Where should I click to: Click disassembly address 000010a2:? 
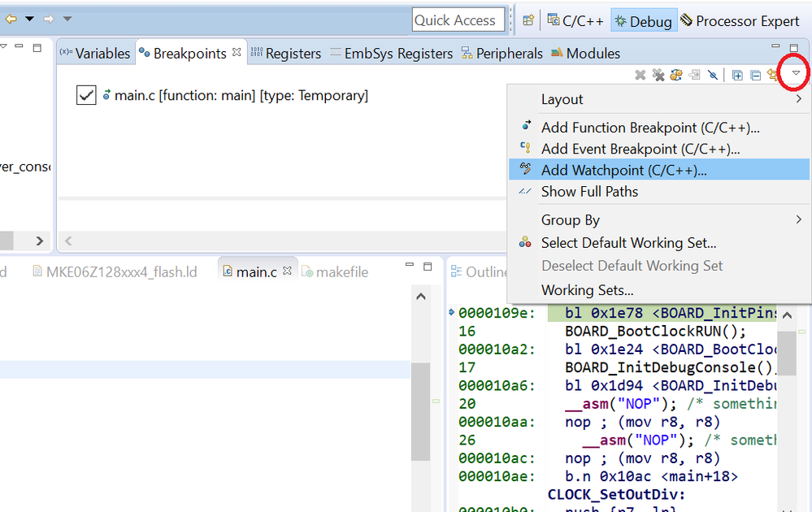tap(497, 349)
